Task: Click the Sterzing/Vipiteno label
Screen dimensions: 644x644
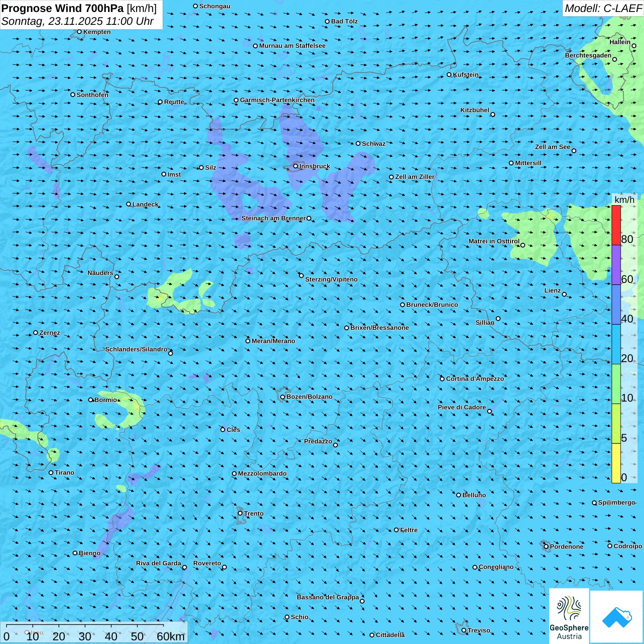Action: point(331,279)
